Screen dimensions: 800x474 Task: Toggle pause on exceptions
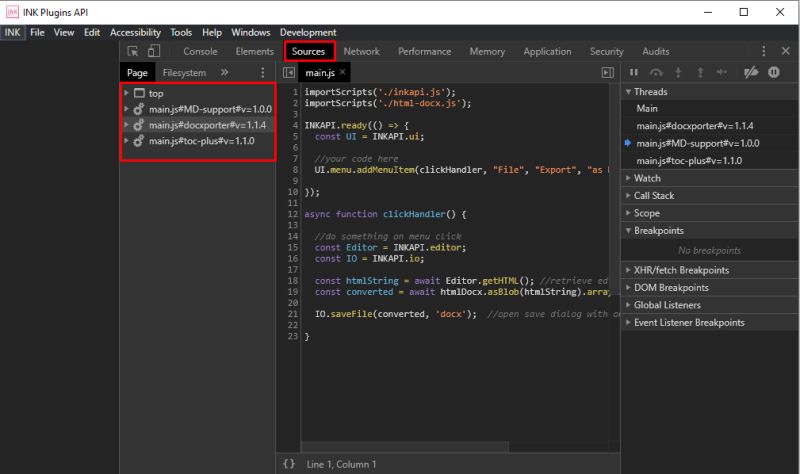coord(773,72)
